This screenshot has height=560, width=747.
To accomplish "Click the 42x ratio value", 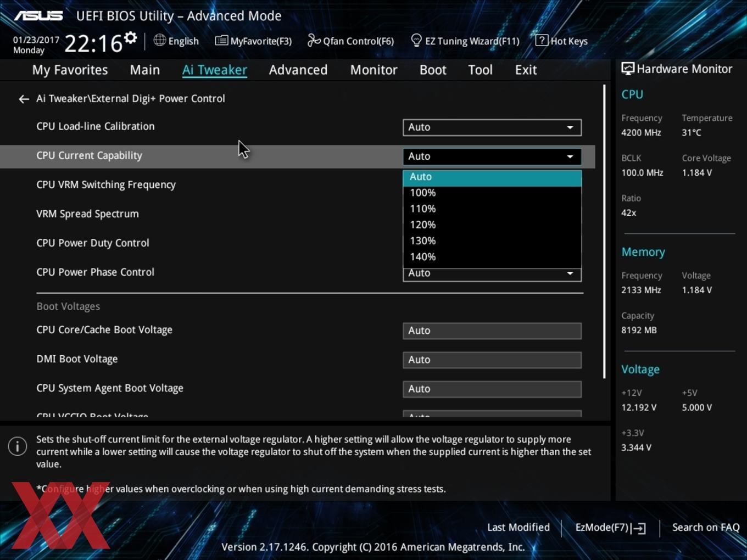I will (x=628, y=212).
